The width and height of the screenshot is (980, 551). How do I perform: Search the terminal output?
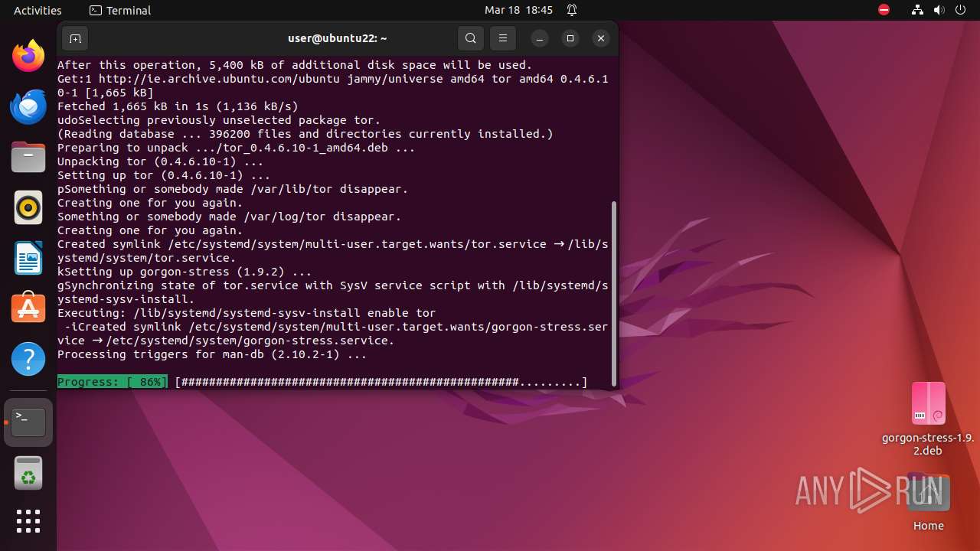coord(471,38)
